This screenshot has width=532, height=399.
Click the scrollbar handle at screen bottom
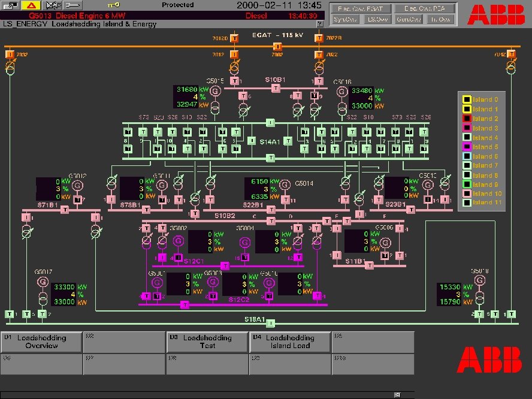397,394
